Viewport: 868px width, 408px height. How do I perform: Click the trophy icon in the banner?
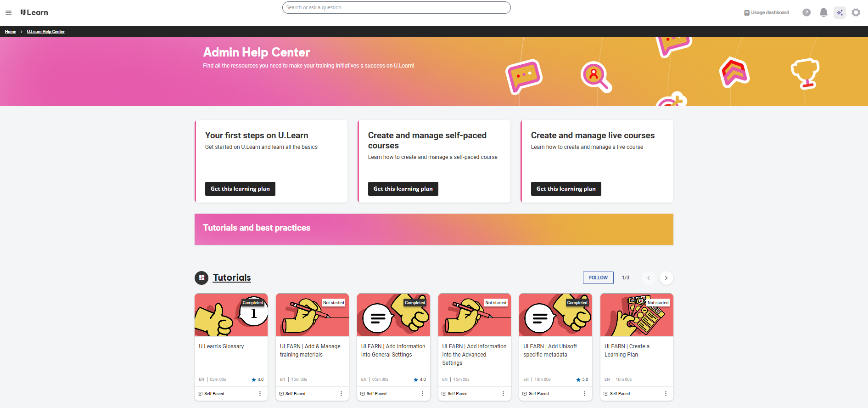pos(805,74)
